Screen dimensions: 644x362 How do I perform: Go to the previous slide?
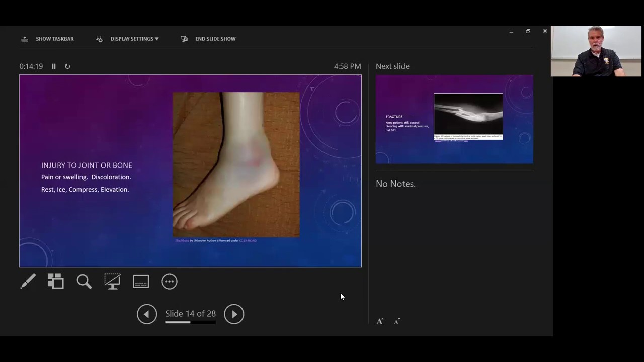[x=147, y=314]
